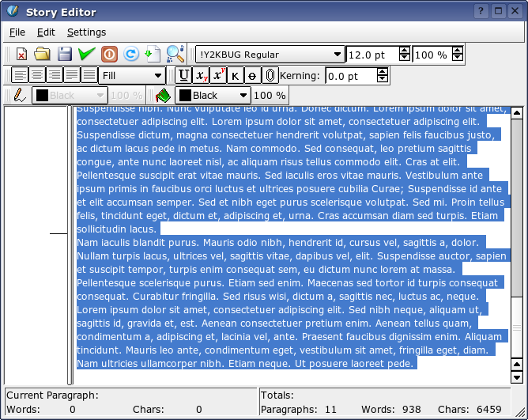Screen dimensions: 528x420
Task: Click the Save to File floppy icon
Action: point(65,55)
